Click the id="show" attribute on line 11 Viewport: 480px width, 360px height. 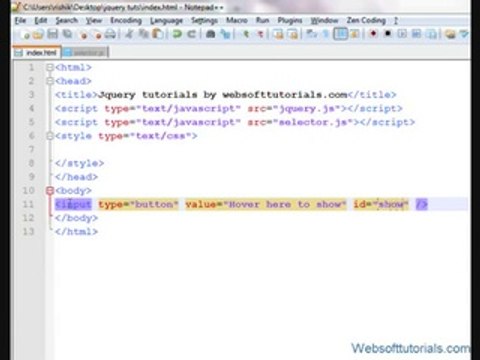point(381,204)
